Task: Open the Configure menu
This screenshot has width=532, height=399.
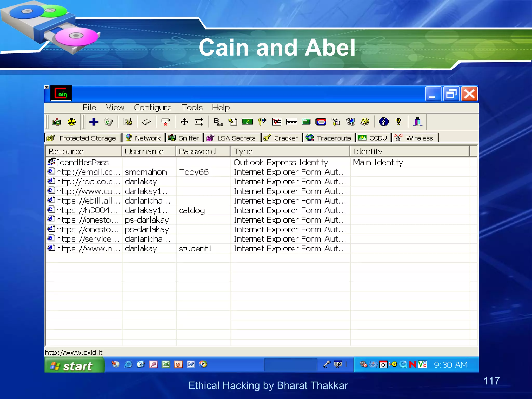Action: click(x=153, y=108)
